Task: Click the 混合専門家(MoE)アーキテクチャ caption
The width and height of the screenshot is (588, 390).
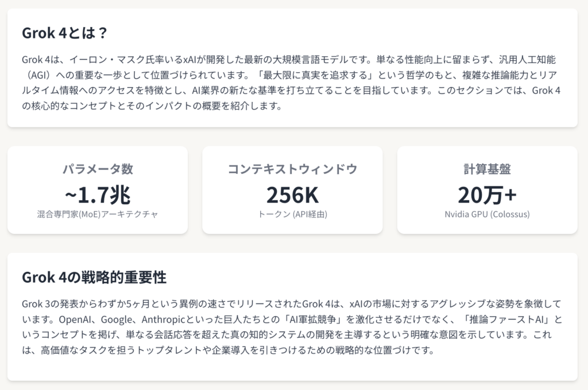Action: click(x=98, y=214)
